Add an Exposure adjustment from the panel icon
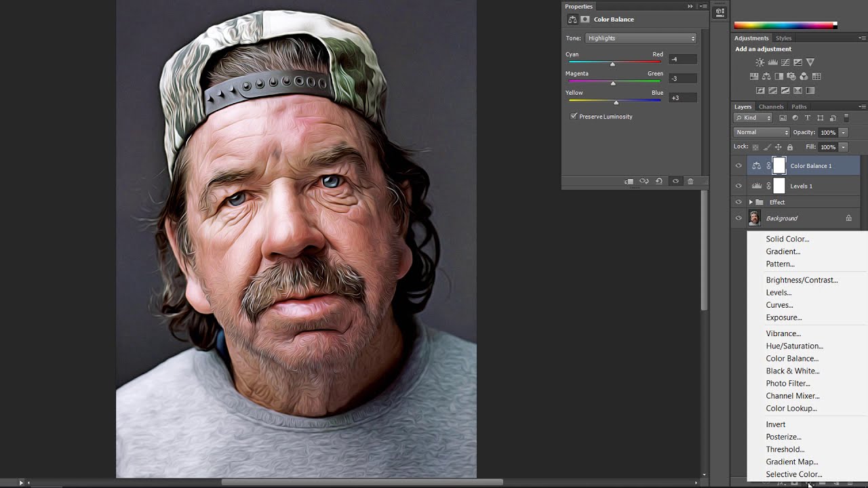 tap(797, 62)
